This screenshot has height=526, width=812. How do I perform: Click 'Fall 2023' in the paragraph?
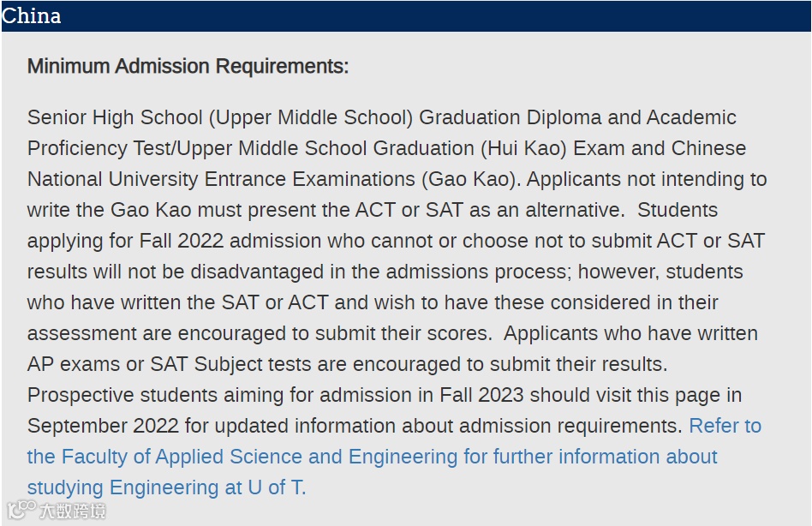(x=484, y=395)
